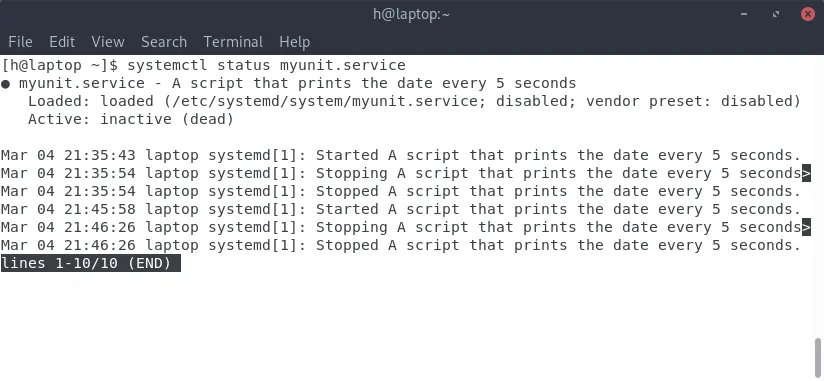Minimize the terminal window
824x381 pixels.
coord(744,14)
